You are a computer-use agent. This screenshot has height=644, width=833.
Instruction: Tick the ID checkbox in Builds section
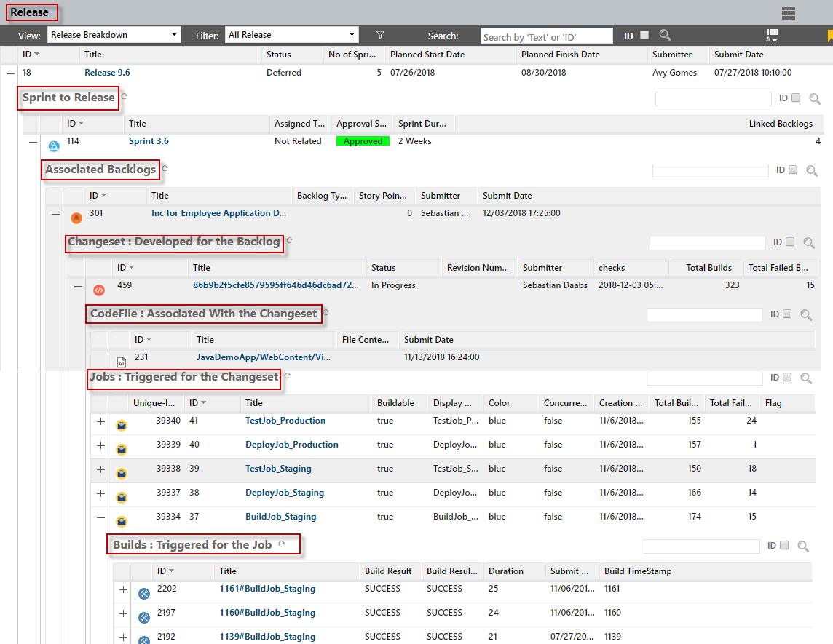point(784,546)
